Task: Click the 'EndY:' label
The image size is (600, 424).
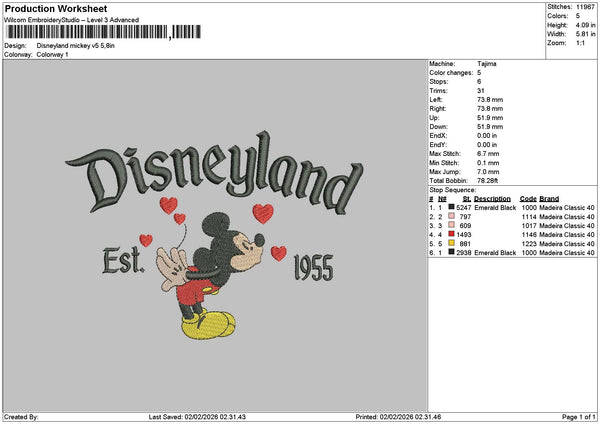Action: (438, 145)
